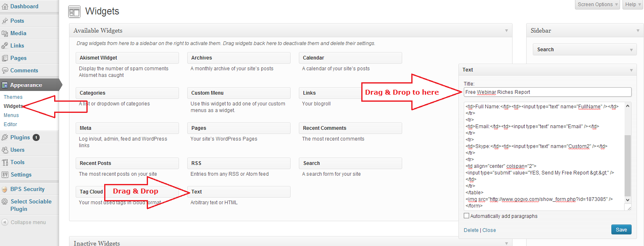Enable Automatically add paragraphs checkbox
The image size is (644, 246).
coord(467,216)
